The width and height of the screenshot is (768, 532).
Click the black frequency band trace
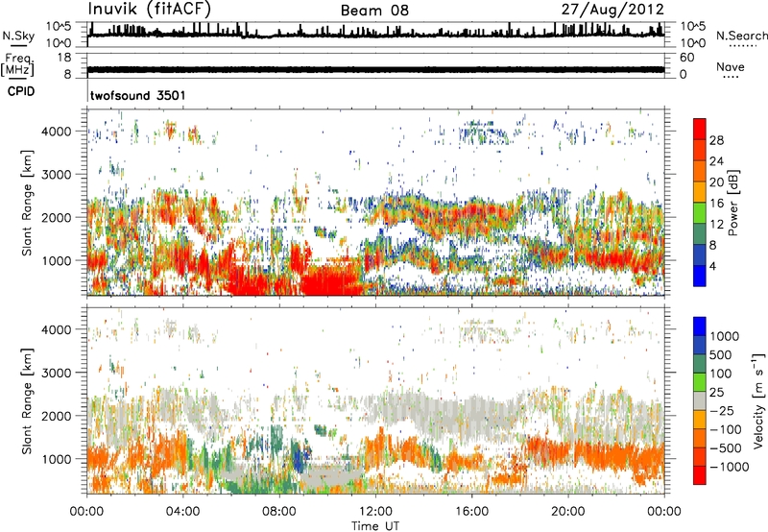(375, 69)
